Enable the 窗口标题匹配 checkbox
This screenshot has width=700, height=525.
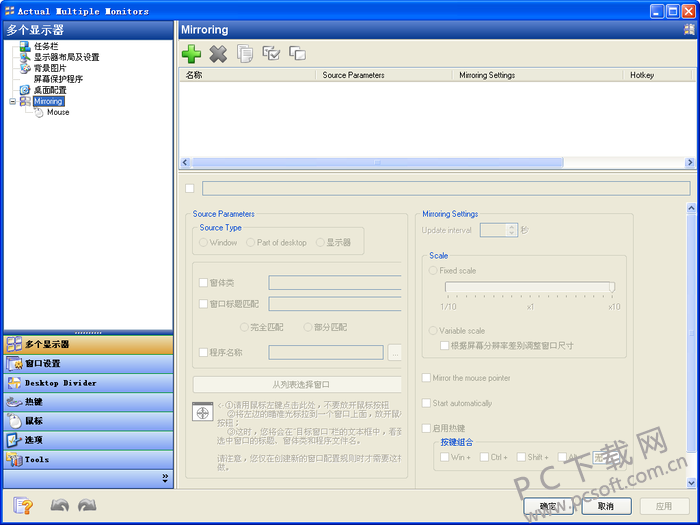click(203, 304)
